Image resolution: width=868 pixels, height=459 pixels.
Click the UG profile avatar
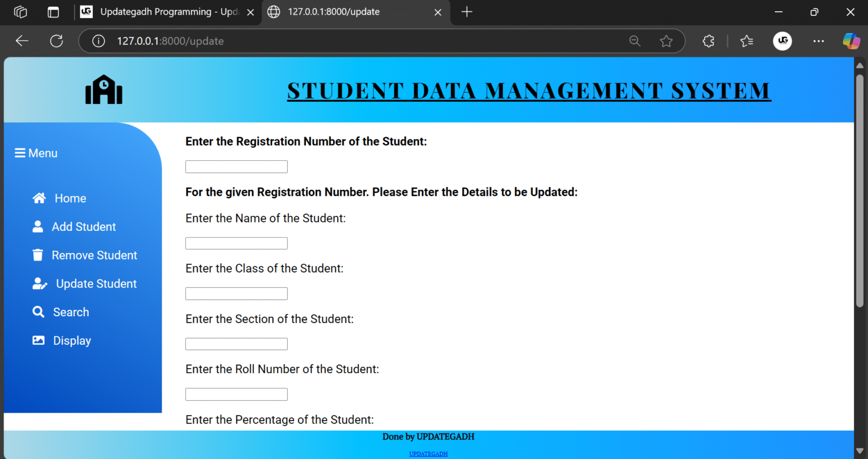click(x=783, y=41)
